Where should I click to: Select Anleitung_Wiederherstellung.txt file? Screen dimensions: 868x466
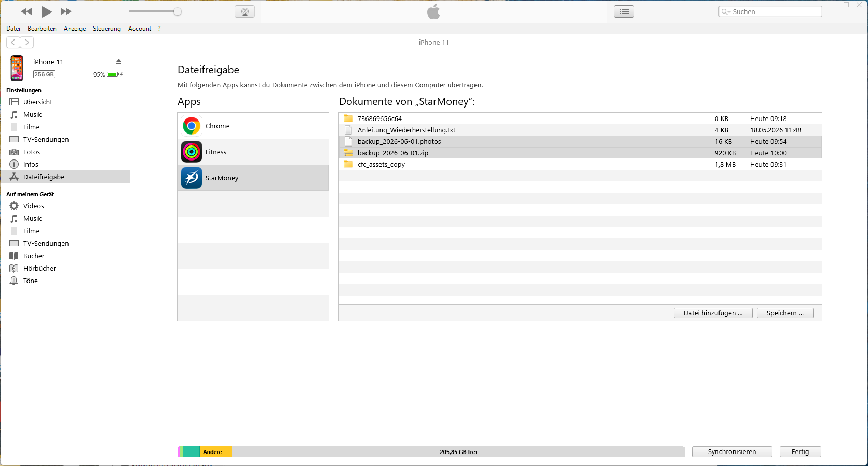[580, 130]
